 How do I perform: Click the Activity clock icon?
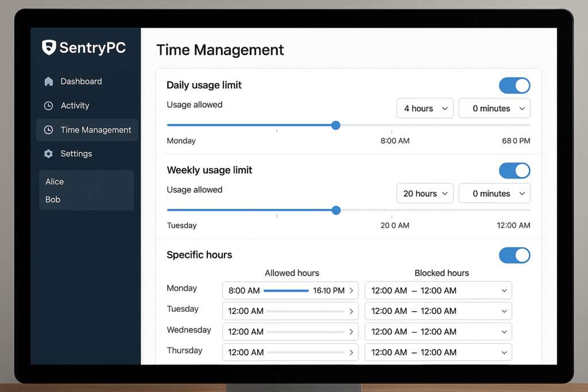pos(49,106)
